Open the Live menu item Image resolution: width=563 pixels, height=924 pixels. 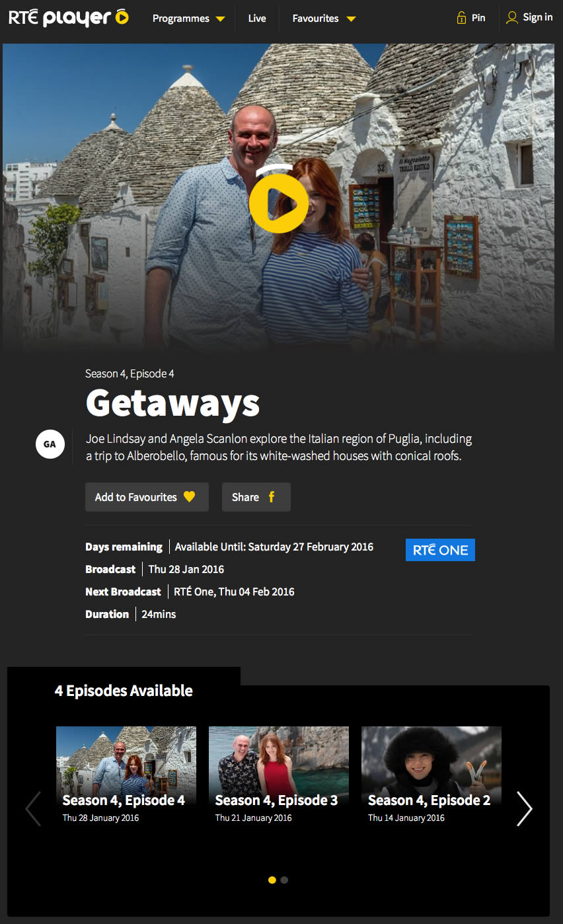coord(257,19)
